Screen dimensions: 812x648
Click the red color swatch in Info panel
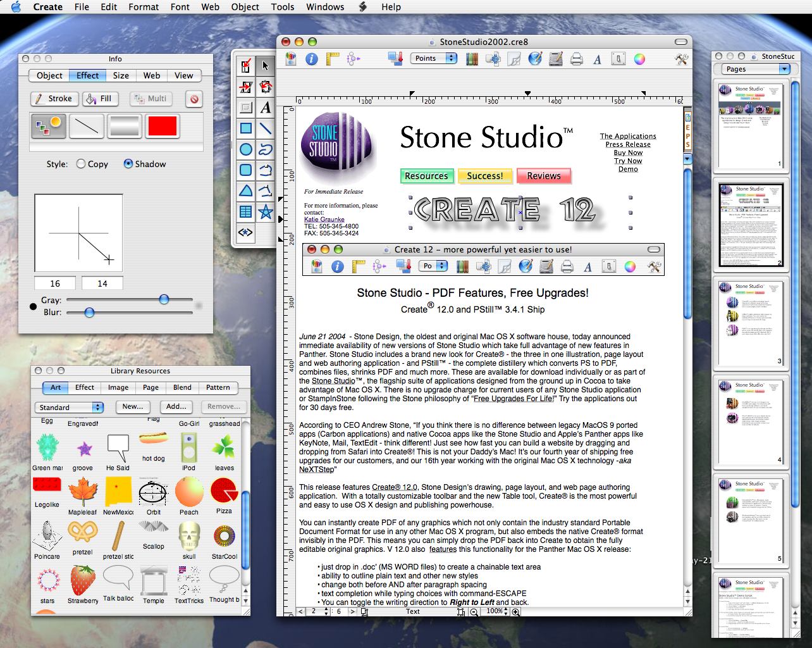coord(163,126)
